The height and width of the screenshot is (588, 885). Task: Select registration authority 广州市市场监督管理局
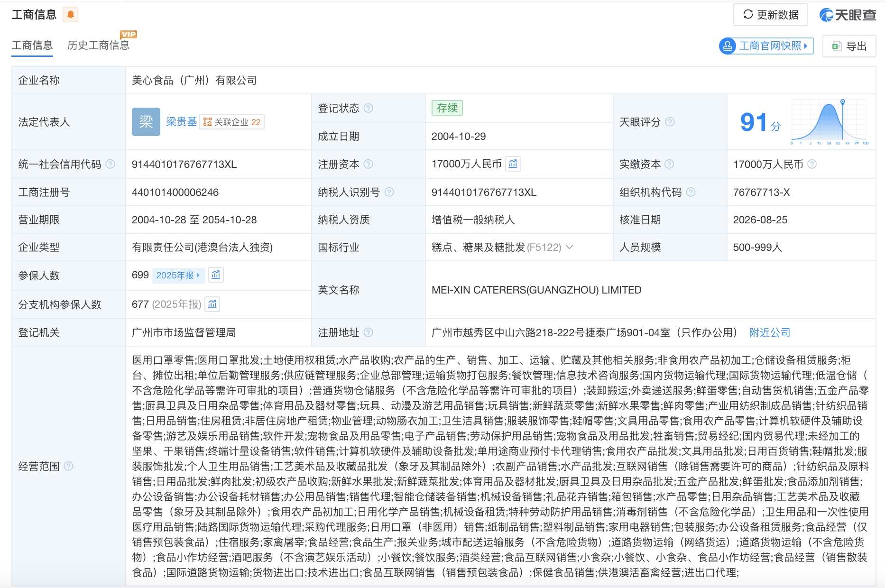[x=184, y=332]
